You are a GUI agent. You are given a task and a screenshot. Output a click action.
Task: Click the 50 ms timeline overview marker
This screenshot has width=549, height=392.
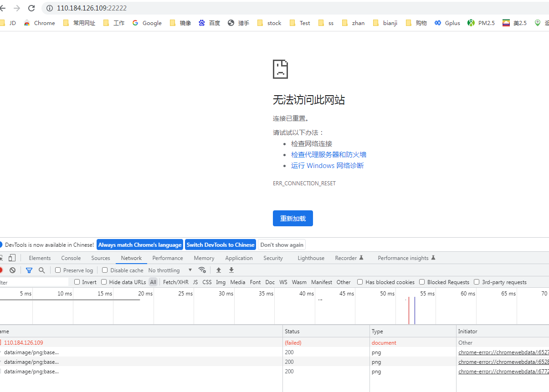pyautogui.click(x=387, y=294)
